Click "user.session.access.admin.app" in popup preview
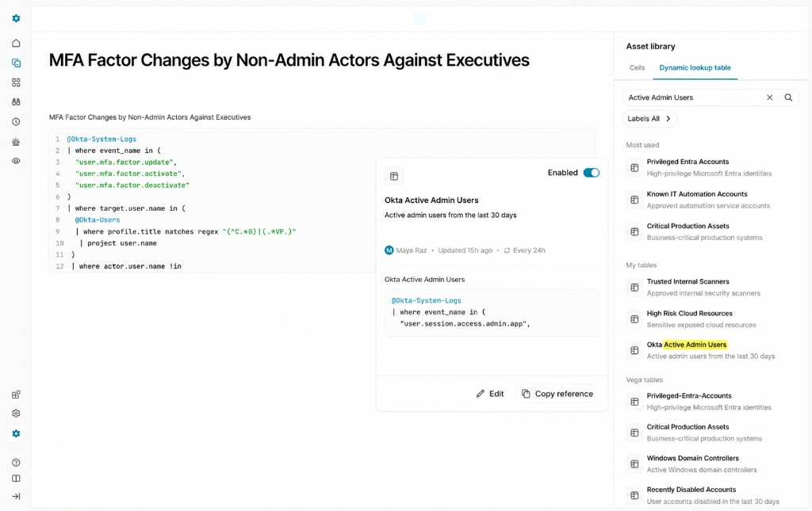 (463, 324)
